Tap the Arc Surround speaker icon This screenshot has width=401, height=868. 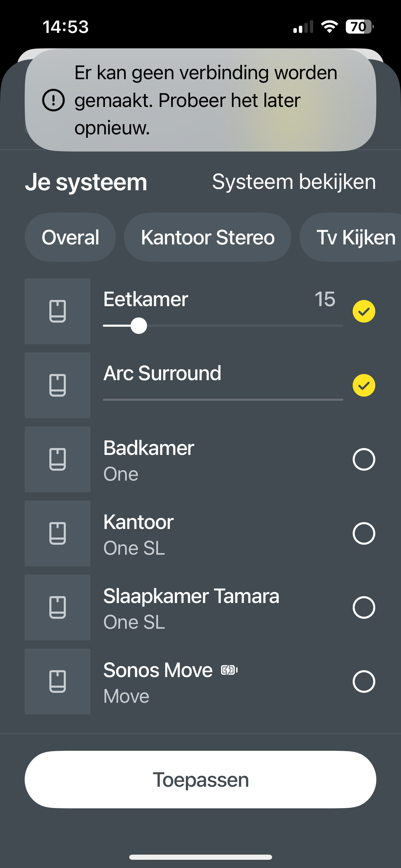coord(58,385)
